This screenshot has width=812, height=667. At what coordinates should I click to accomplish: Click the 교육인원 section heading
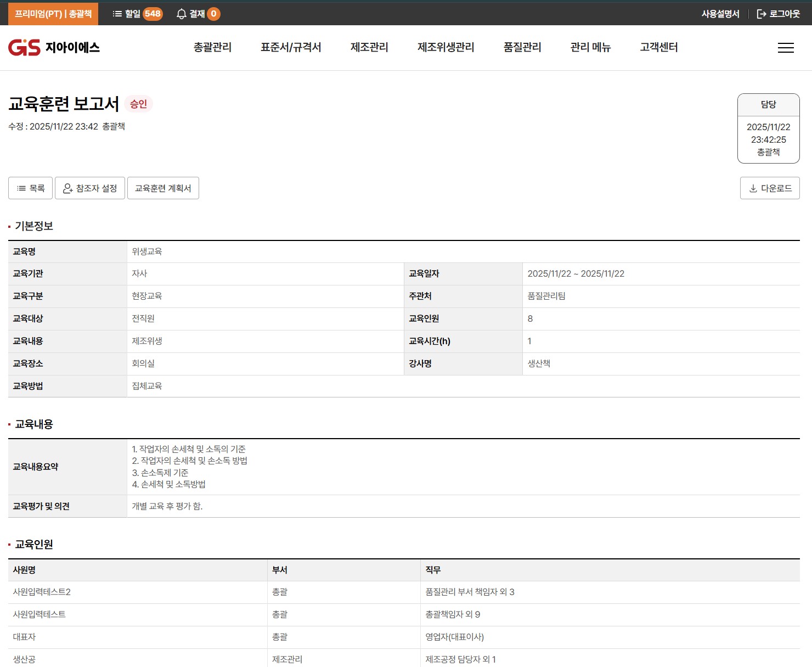click(34, 545)
